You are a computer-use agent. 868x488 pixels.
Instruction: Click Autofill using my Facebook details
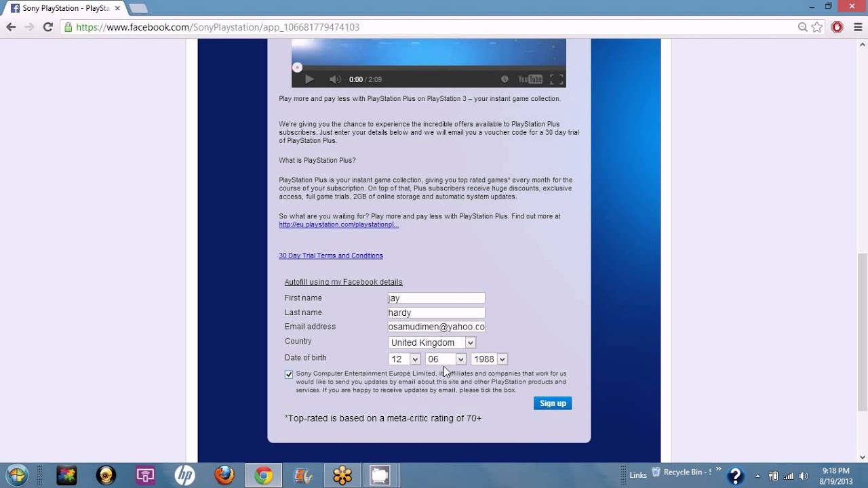click(x=343, y=282)
